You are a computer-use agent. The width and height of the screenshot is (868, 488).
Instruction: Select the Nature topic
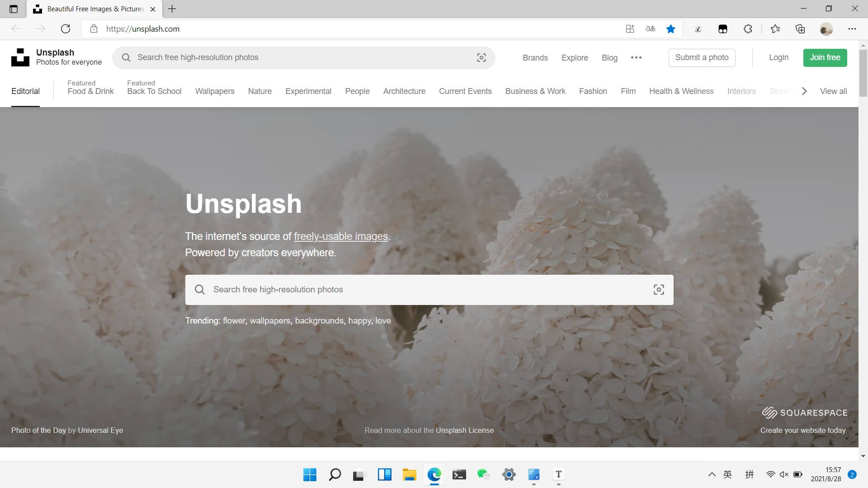[x=260, y=91]
